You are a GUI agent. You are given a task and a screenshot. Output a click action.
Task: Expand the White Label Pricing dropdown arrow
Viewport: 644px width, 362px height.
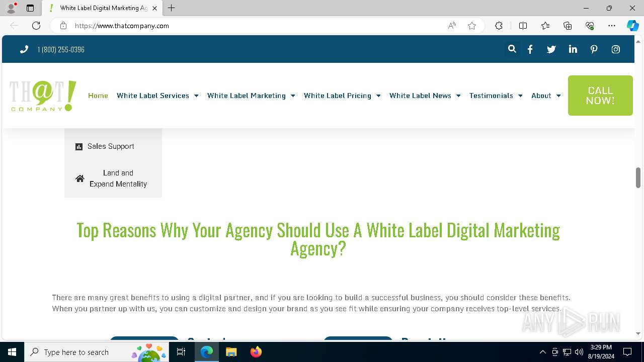(x=378, y=96)
